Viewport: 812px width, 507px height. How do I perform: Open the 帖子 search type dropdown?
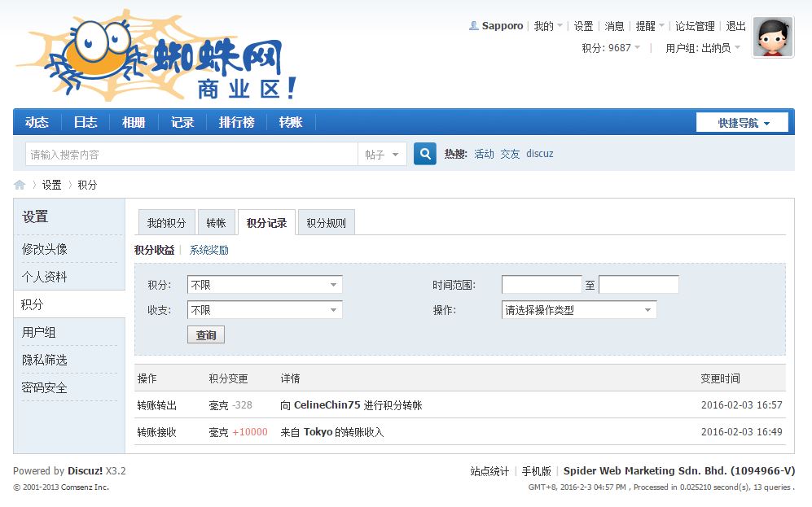coord(382,155)
